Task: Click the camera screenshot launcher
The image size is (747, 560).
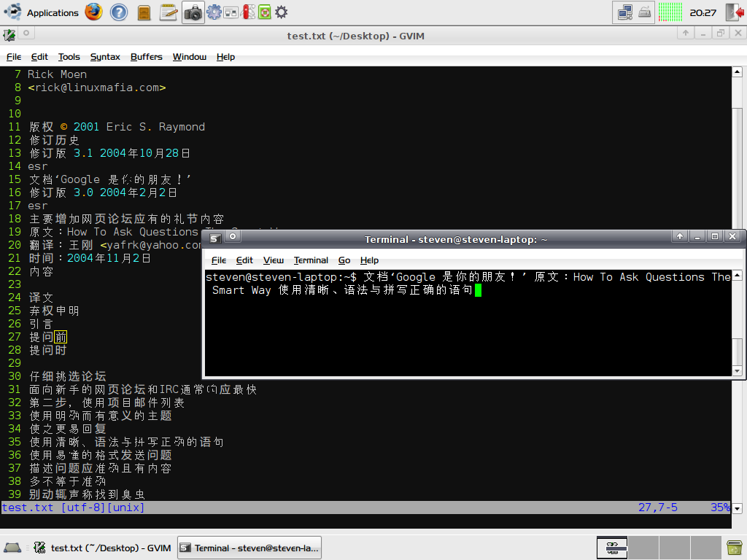Action: click(x=193, y=12)
